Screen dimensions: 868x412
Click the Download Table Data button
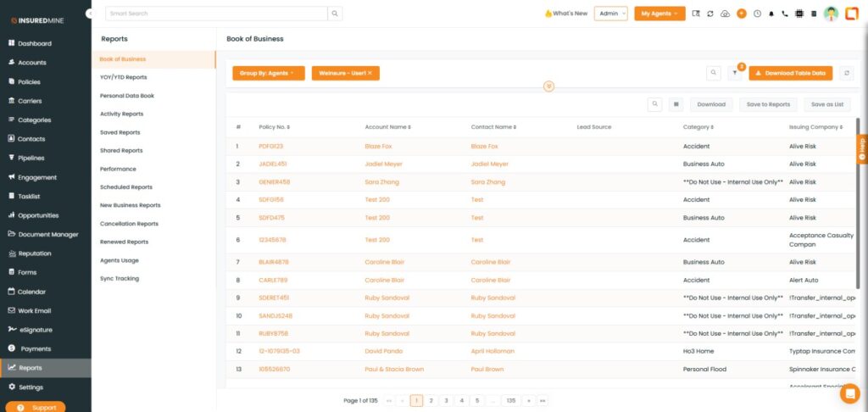[791, 74]
